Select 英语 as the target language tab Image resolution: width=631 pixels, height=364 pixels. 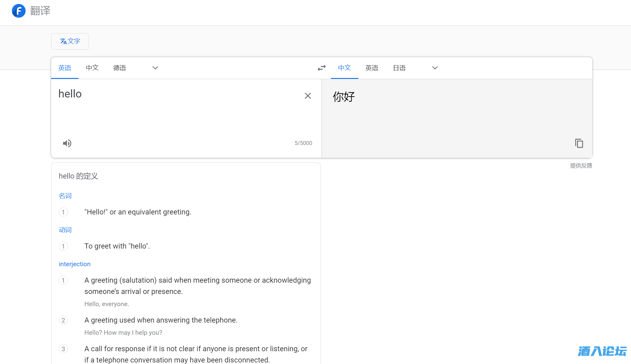(372, 68)
